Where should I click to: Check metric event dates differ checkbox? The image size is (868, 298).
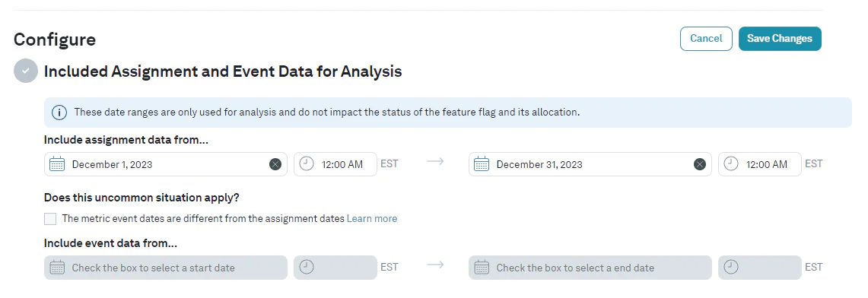pyautogui.click(x=50, y=219)
